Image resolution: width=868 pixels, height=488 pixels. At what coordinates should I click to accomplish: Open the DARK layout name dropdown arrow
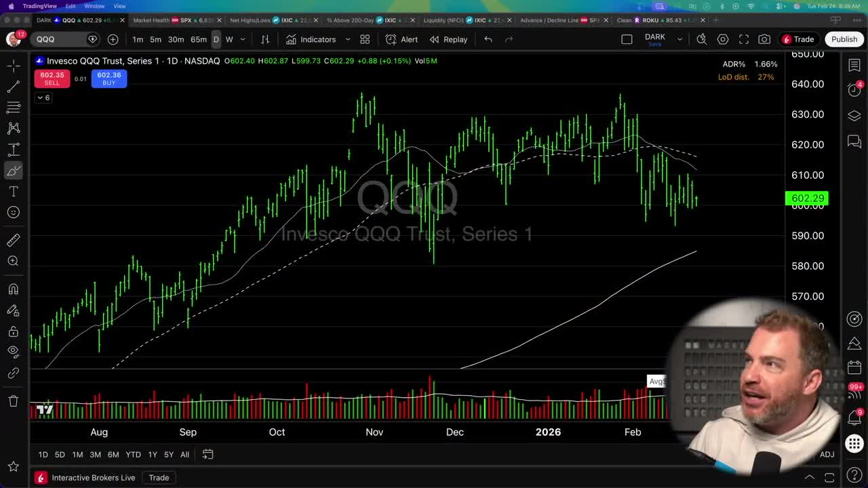(679, 39)
